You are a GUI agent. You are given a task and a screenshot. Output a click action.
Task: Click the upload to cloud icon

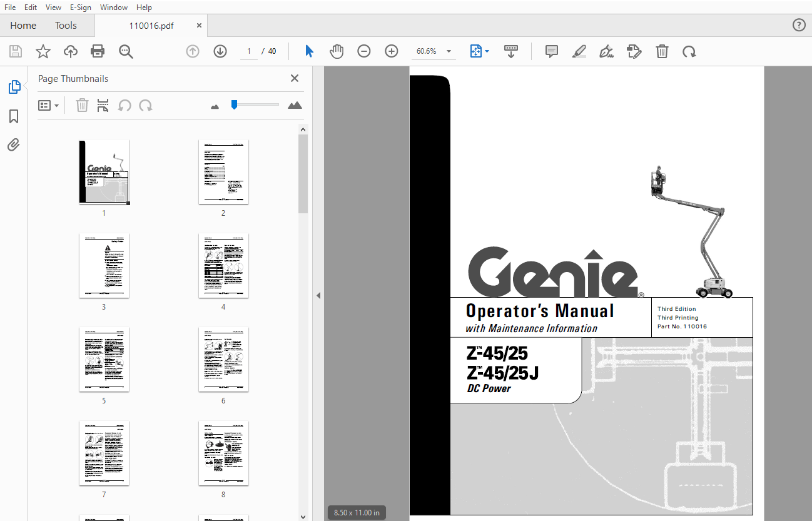pos(71,51)
